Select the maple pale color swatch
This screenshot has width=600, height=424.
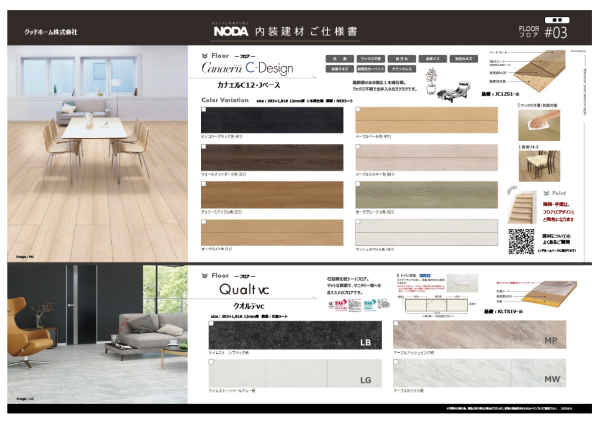pyautogui.click(x=427, y=120)
